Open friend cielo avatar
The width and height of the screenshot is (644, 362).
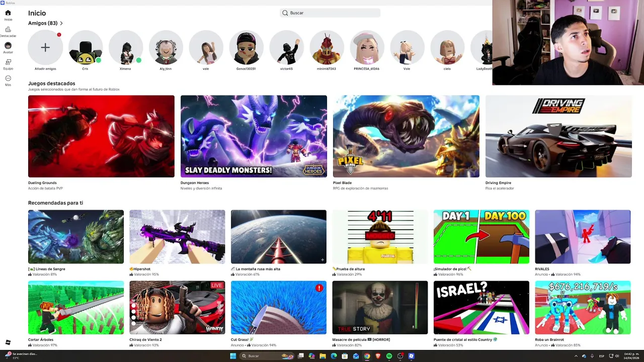[x=447, y=47]
